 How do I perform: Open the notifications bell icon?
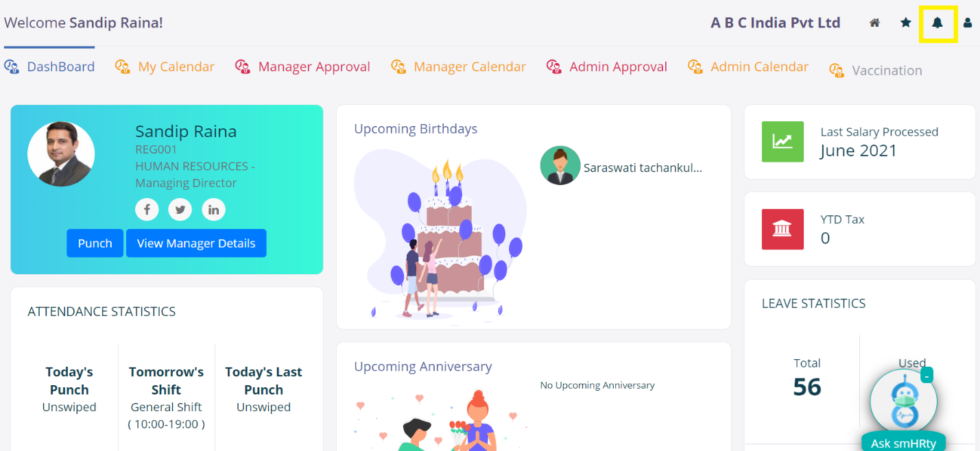point(937,23)
